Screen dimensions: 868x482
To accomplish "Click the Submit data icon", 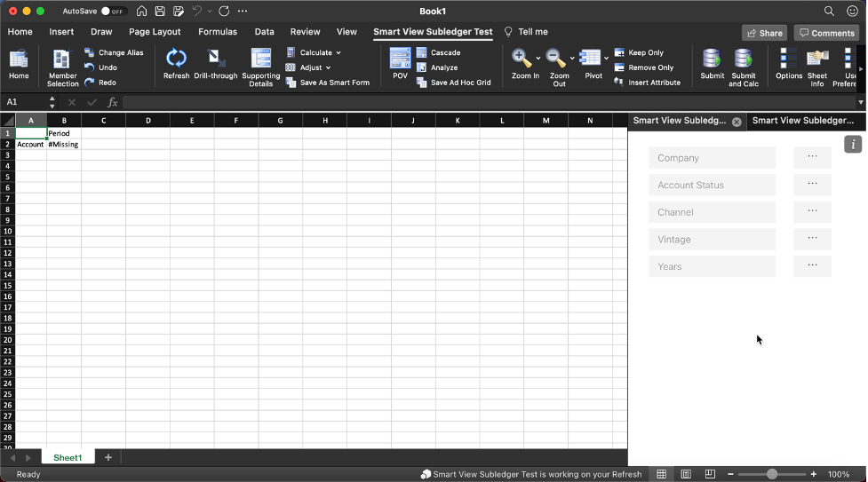I will pos(712,59).
